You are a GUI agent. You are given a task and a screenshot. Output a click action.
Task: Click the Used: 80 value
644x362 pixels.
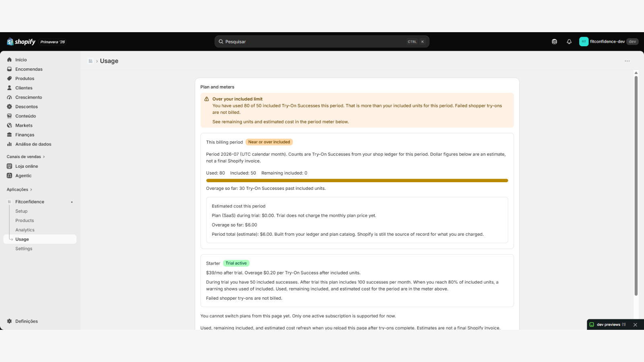[215, 173]
